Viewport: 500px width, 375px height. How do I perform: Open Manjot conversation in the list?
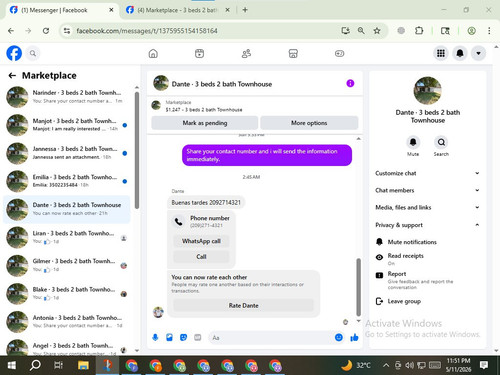tap(67, 125)
